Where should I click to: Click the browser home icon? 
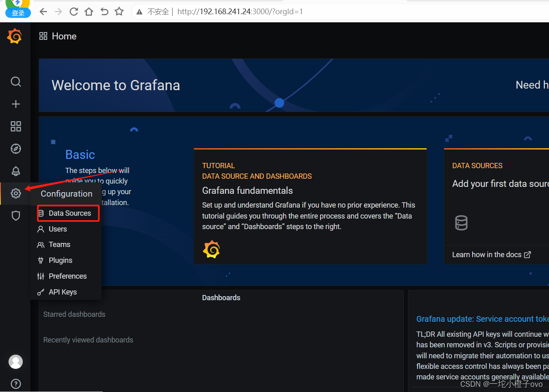89,11
